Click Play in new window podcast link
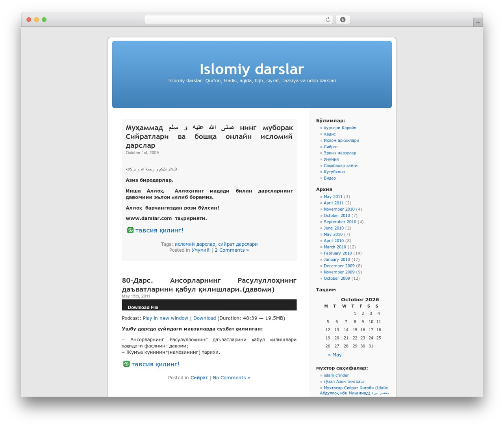This screenshot has height=427, width=504. click(165, 318)
